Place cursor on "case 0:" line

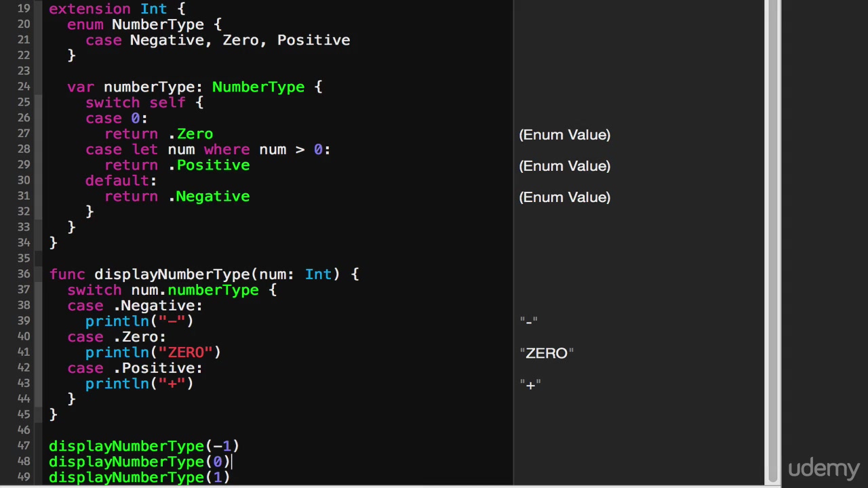tap(117, 118)
